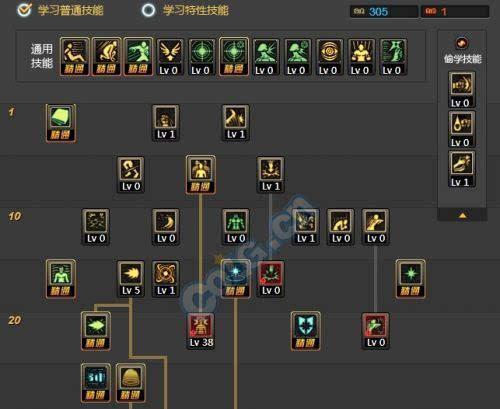The height and width of the screenshot is (409, 500).
Task: Select the golden eye general skill icon
Action: pos(329,57)
